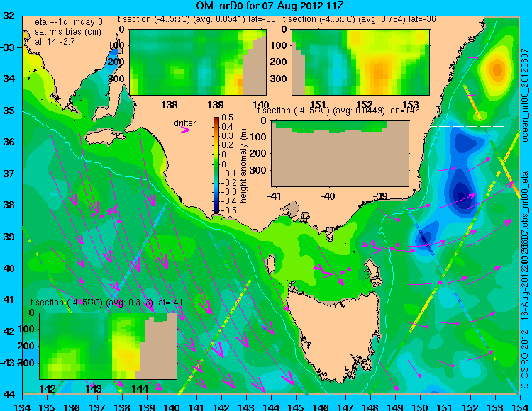Click the height anomaly color bar
Image resolution: width=532 pixels, height=411 pixels.
point(216,164)
